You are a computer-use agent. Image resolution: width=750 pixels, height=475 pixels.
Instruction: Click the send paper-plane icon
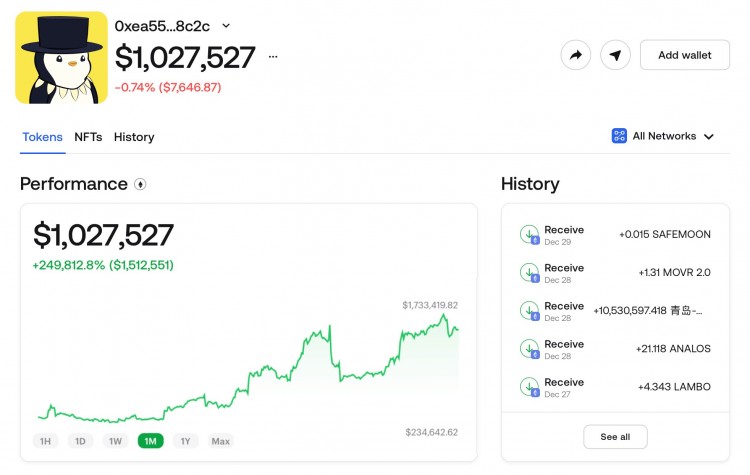pos(615,55)
